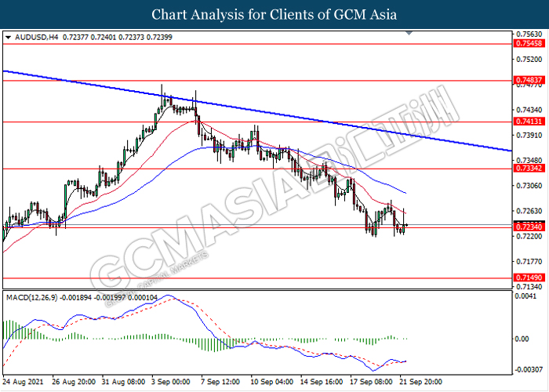Click the 0.73480 price scale value
The width and height of the screenshot is (549, 392).
[x=529, y=160]
